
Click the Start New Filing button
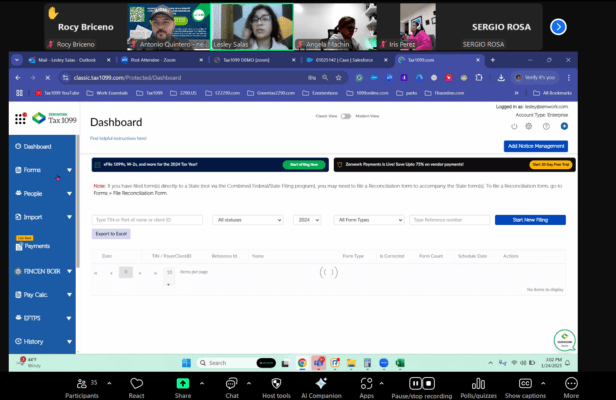[x=530, y=219]
